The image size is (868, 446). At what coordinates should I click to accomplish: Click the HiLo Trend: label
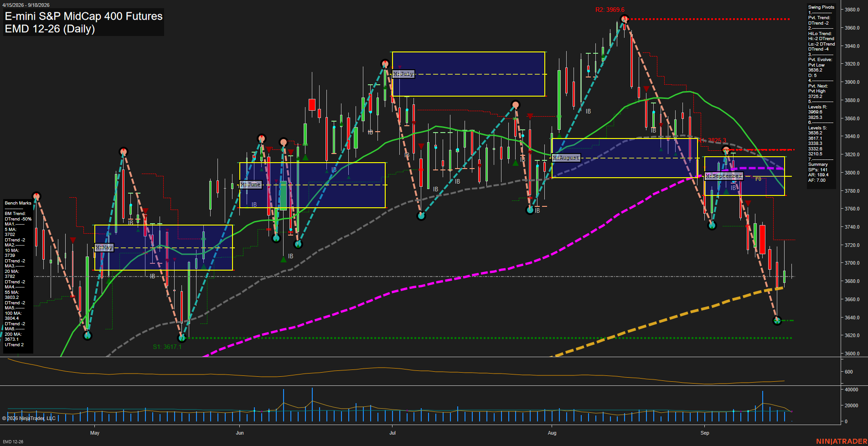coord(820,34)
